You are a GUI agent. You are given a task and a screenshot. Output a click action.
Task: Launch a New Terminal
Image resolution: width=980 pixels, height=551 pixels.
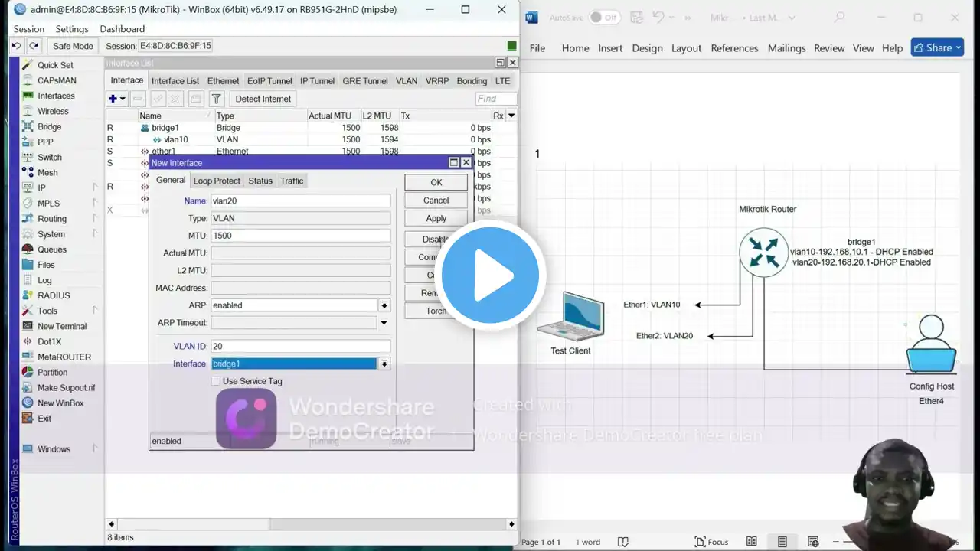tap(62, 326)
